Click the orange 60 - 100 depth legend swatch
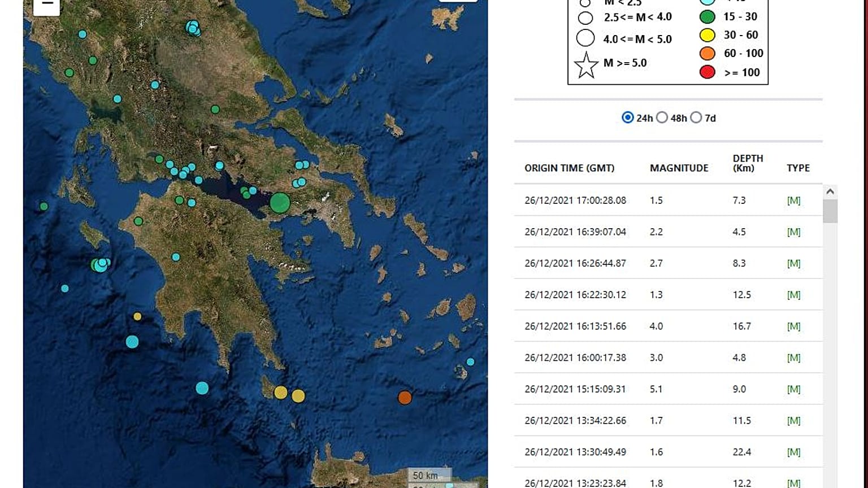The height and width of the screenshot is (488, 868). point(708,54)
